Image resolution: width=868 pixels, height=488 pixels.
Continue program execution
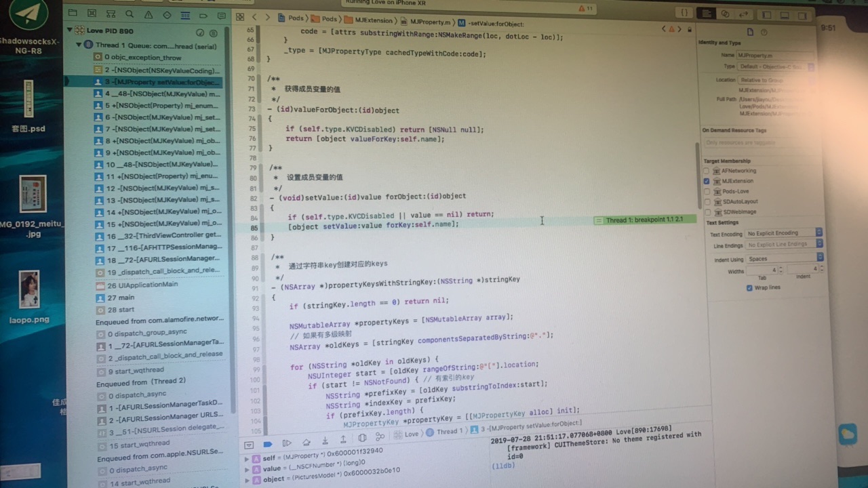[x=287, y=443]
